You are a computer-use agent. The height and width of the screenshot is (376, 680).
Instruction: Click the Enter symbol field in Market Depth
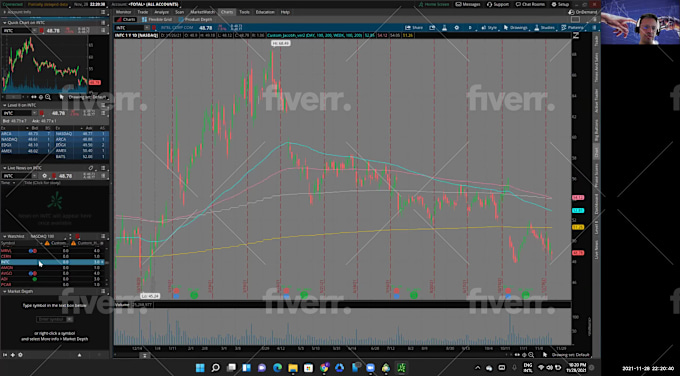[52, 319]
